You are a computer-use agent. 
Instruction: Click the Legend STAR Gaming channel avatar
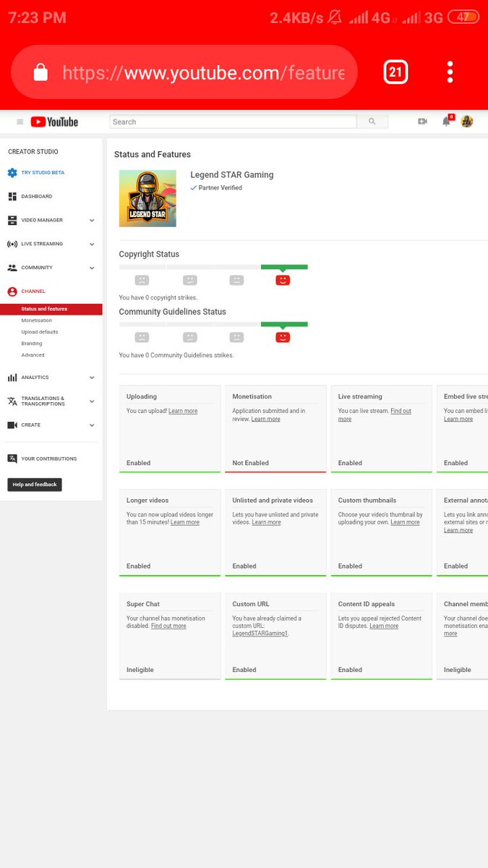(x=147, y=198)
